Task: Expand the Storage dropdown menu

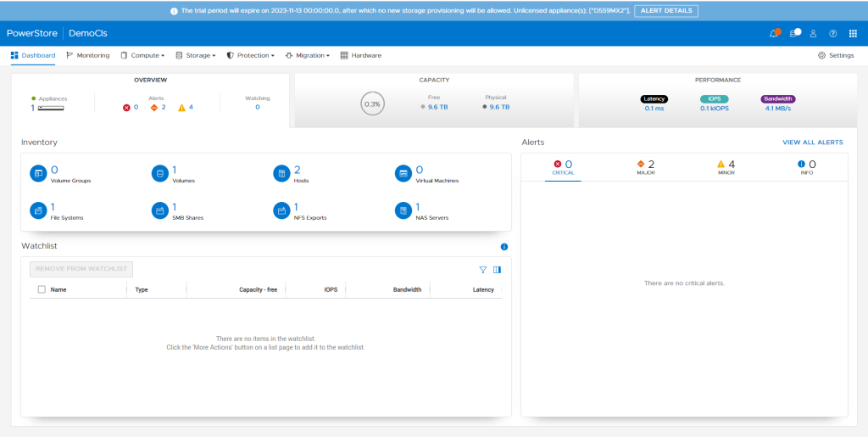Action: [x=195, y=55]
